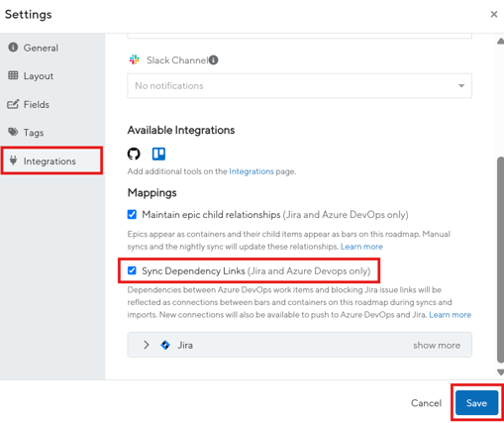
Task: Click the Jira logo icon
Action: (x=165, y=345)
